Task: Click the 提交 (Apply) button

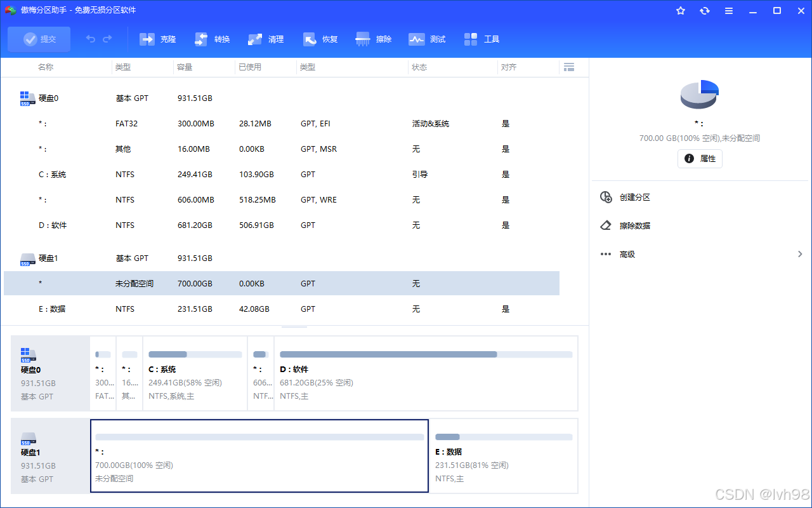Action: point(39,39)
